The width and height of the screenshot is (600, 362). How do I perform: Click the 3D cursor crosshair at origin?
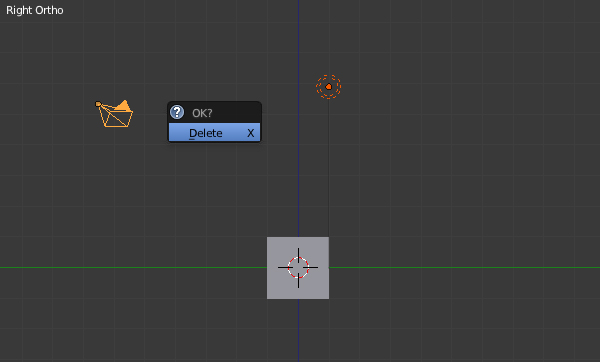(x=298, y=267)
